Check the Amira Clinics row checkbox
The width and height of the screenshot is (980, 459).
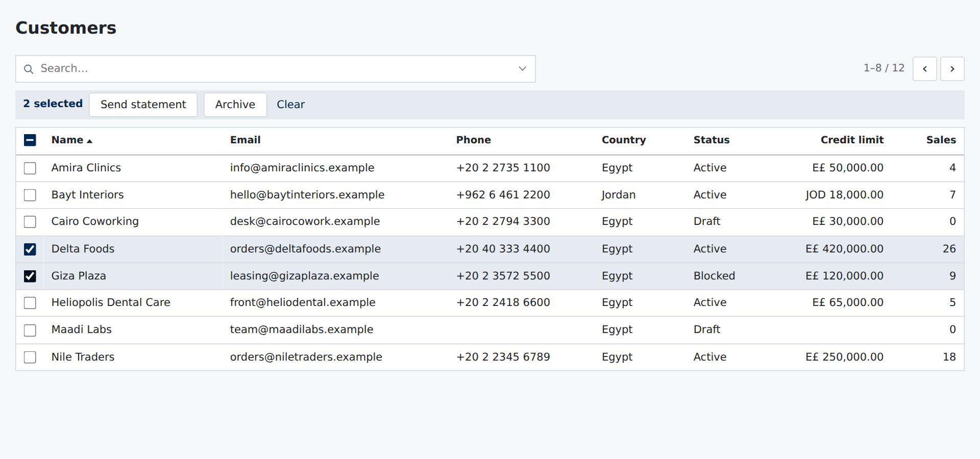tap(30, 168)
